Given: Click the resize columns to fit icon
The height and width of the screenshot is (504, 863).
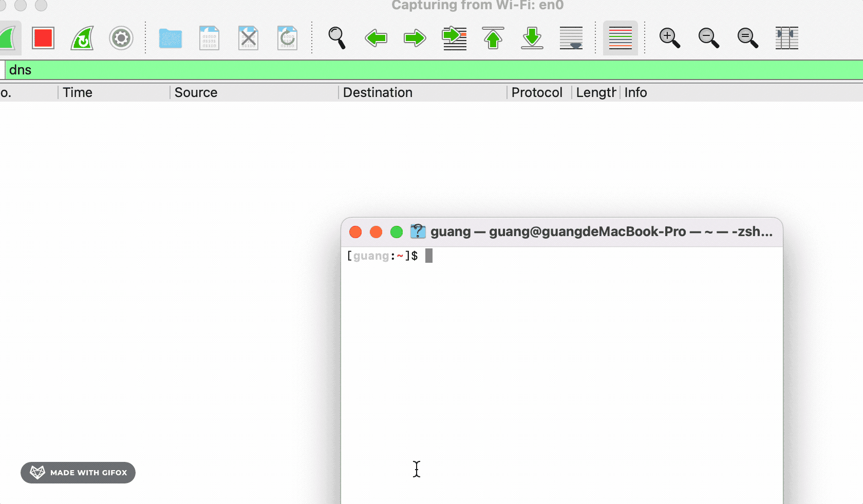Looking at the screenshot, I should 787,38.
